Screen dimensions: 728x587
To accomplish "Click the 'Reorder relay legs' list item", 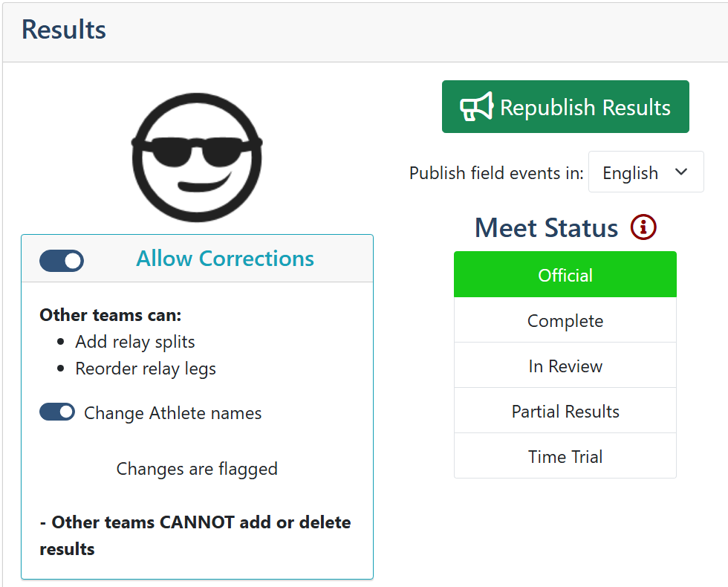I will coord(146,369).
